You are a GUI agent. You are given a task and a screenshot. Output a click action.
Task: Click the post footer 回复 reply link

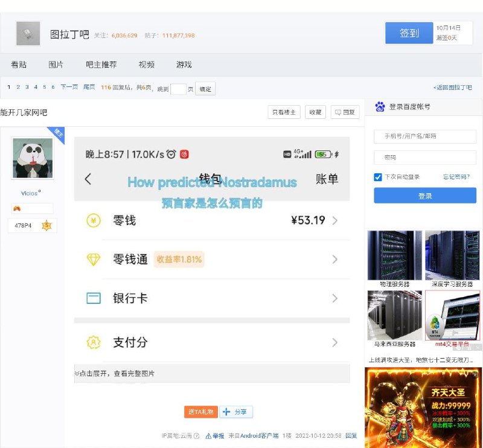[351, 436]
